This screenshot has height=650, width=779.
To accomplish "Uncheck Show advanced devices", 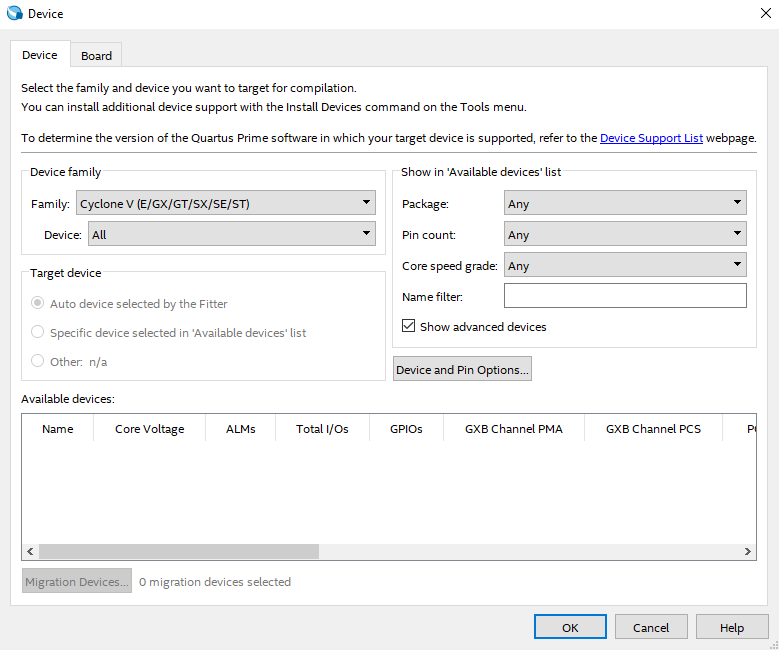I will (408, 327).
